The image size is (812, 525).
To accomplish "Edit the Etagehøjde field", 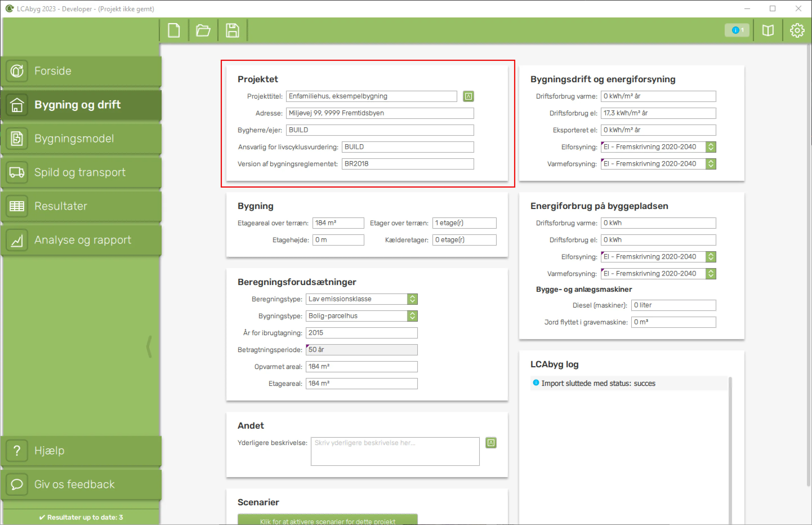I will coord(338,240).
